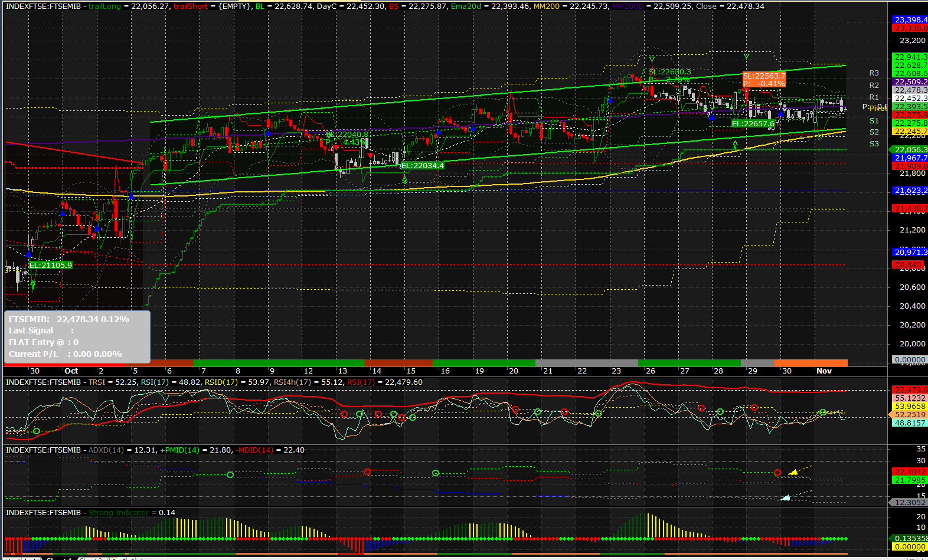Click date 16 on the time axis

[445, 371]
